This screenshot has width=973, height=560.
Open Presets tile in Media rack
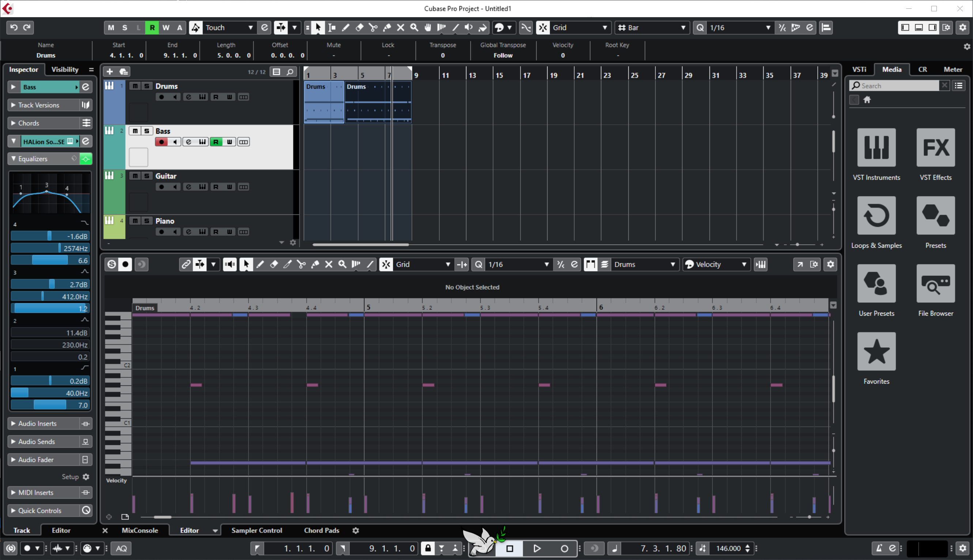click(935, 216)
